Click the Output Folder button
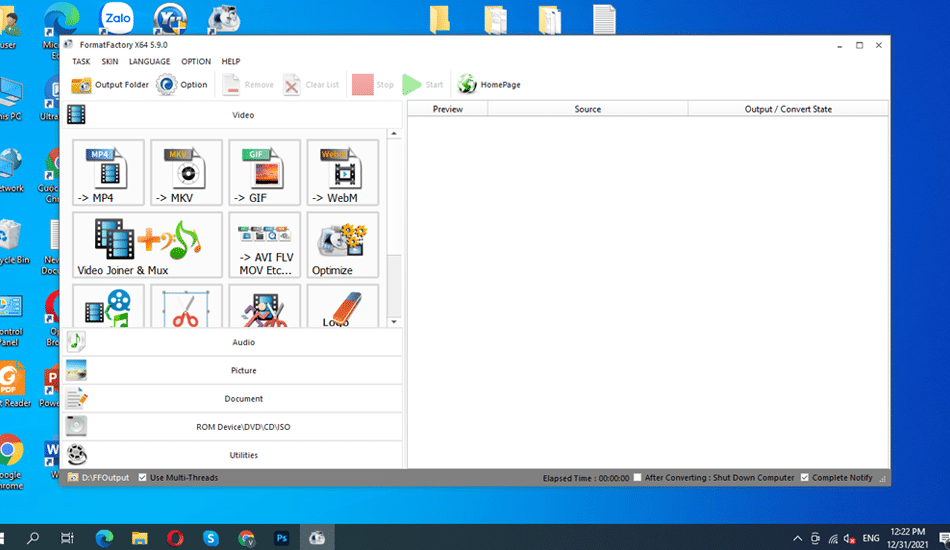This screenshot has width=950, height=550. coord(110,85)
